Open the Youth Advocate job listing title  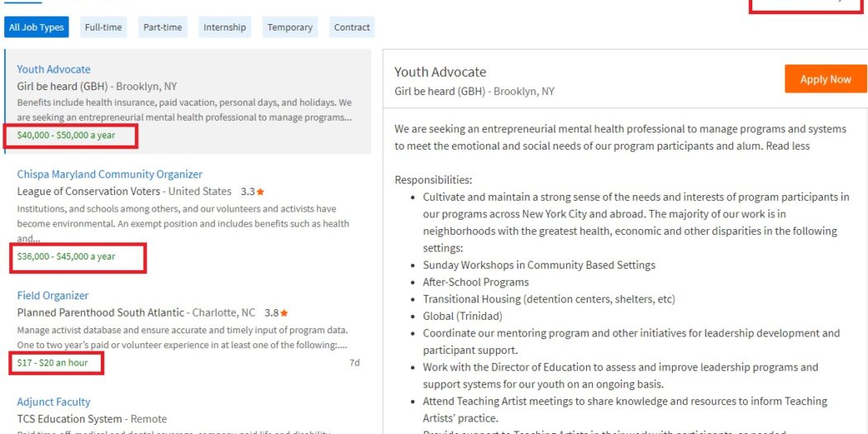54,69
